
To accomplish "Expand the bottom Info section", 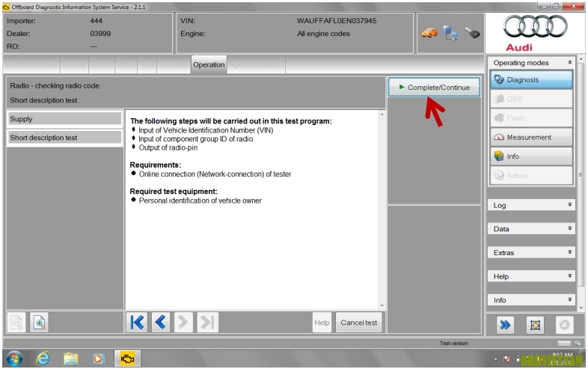I will point(531,300).
